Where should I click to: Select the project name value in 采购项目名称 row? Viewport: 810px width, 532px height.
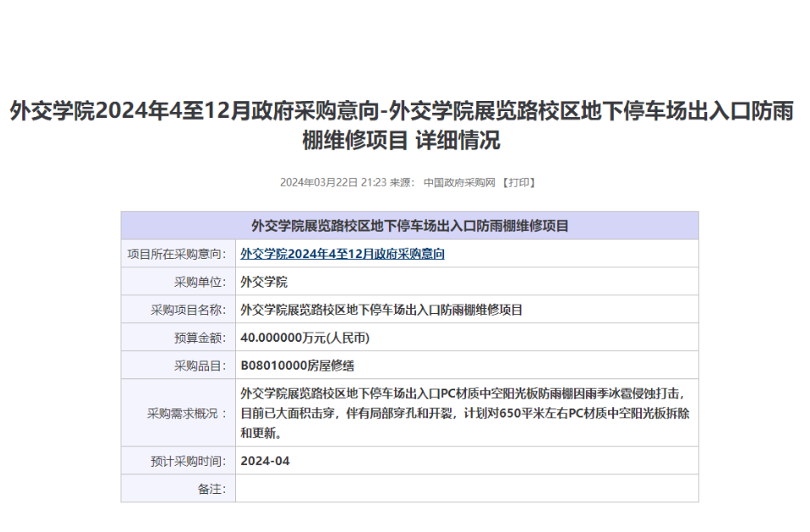coord(381,310)
